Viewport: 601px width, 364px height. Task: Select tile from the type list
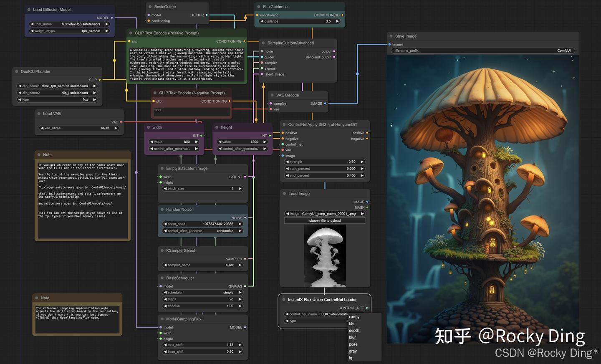click(x=352, y=324)
